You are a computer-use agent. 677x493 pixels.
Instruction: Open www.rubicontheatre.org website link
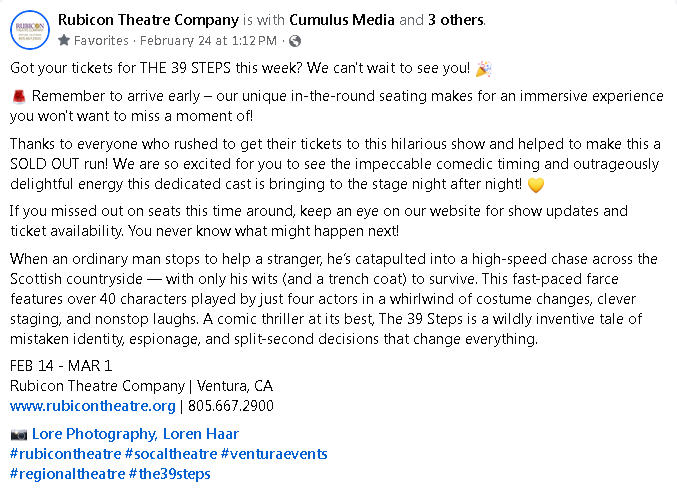[x=92, y=406]
